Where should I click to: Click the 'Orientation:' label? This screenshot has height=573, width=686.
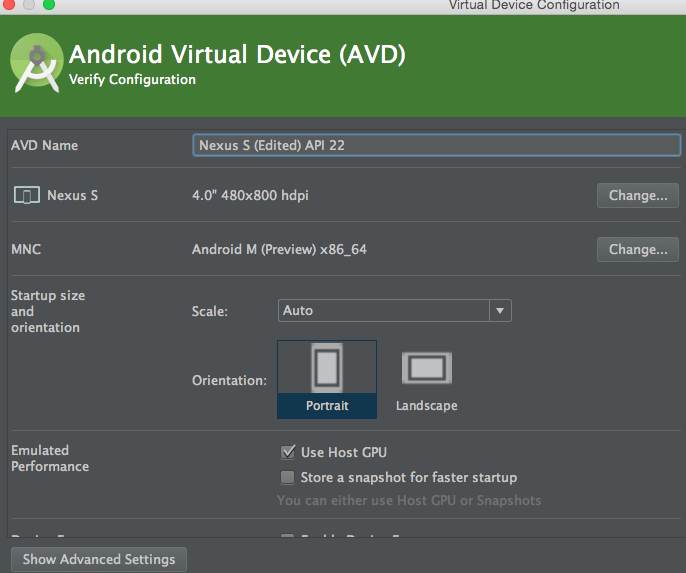229,381
